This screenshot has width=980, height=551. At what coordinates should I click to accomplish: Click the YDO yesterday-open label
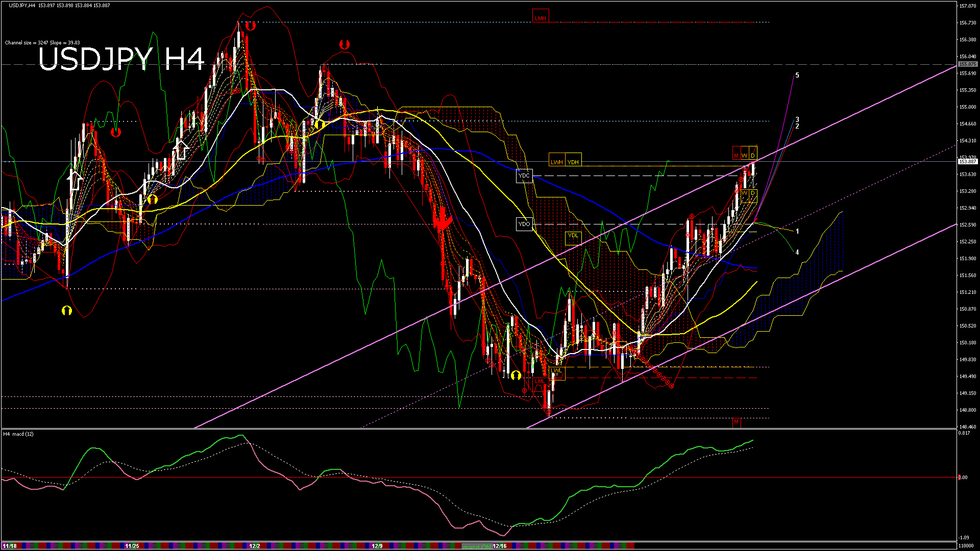[x=524, y=224]
